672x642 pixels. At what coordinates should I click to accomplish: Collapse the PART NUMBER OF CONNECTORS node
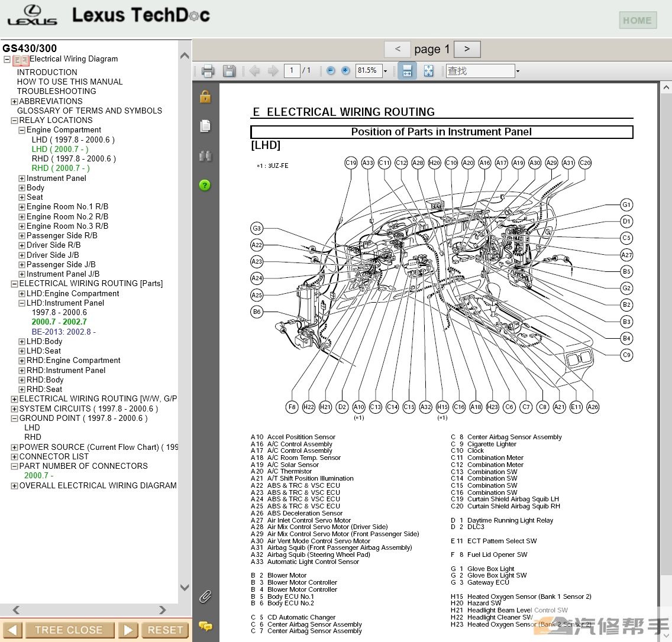pos(14,466)
